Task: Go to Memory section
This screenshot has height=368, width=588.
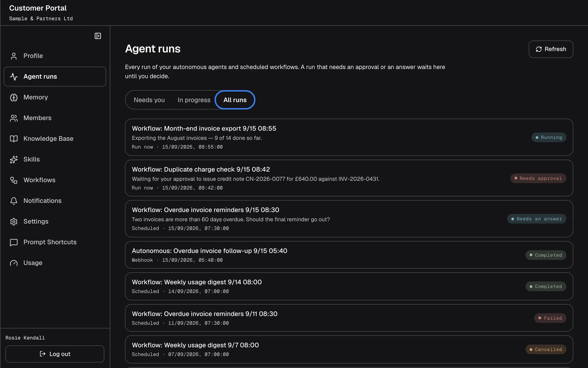Action: click(x=55, y=97)
